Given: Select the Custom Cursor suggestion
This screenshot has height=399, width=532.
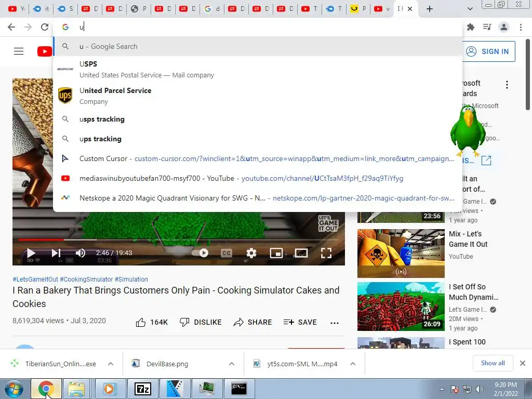Looking at the screenshot, I should click(258, 158).
